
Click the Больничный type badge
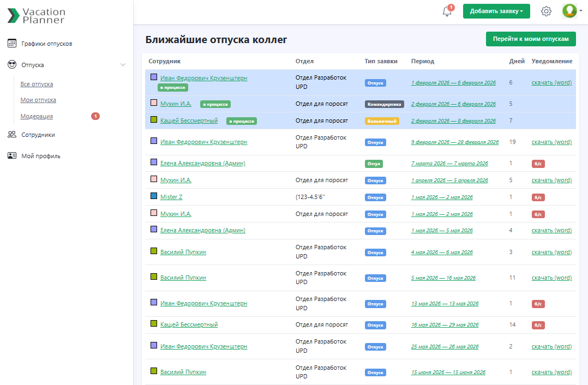pyautogui.click(x=382, y=121)
